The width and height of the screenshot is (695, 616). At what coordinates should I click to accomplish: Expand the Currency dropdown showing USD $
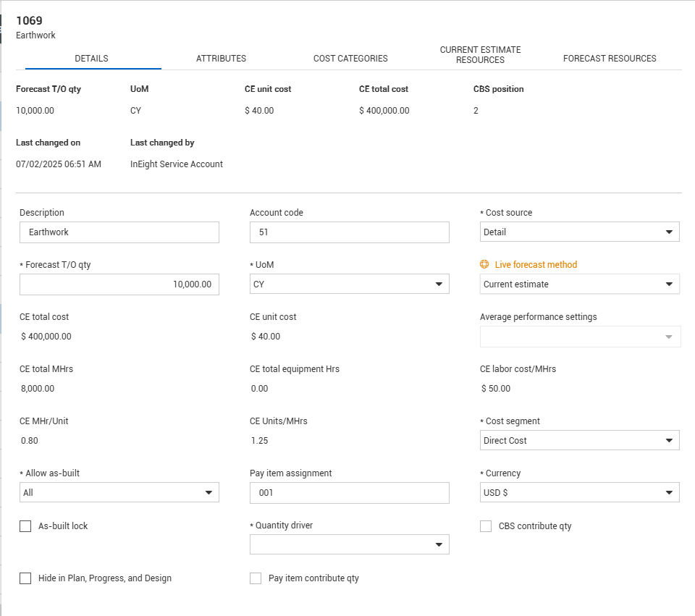coord(579,493)
